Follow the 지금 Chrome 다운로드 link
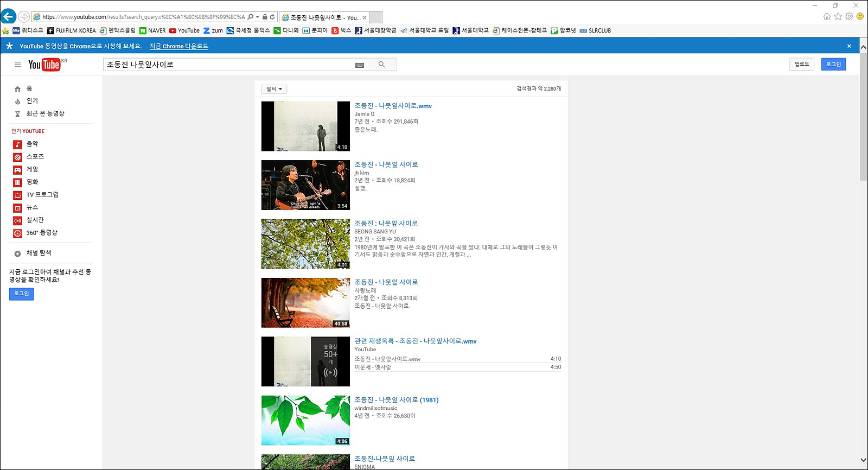The image size is (868, 470). point(179,46)
